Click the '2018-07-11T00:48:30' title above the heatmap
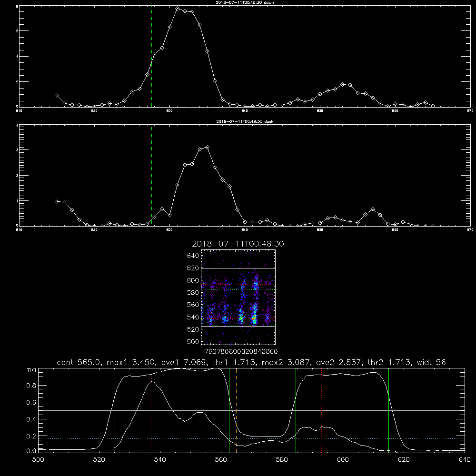This screenshot has height=476, width=476. click(238, 244)
